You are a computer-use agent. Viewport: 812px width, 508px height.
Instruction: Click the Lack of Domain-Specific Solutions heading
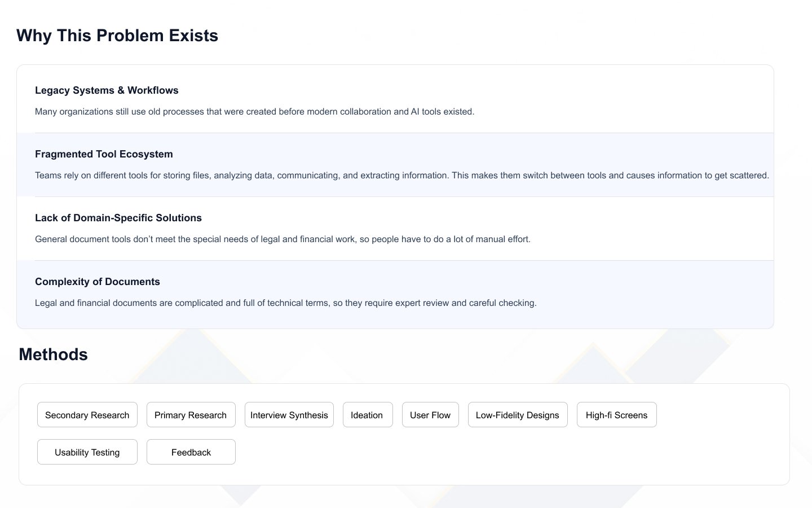coord(118,218)
